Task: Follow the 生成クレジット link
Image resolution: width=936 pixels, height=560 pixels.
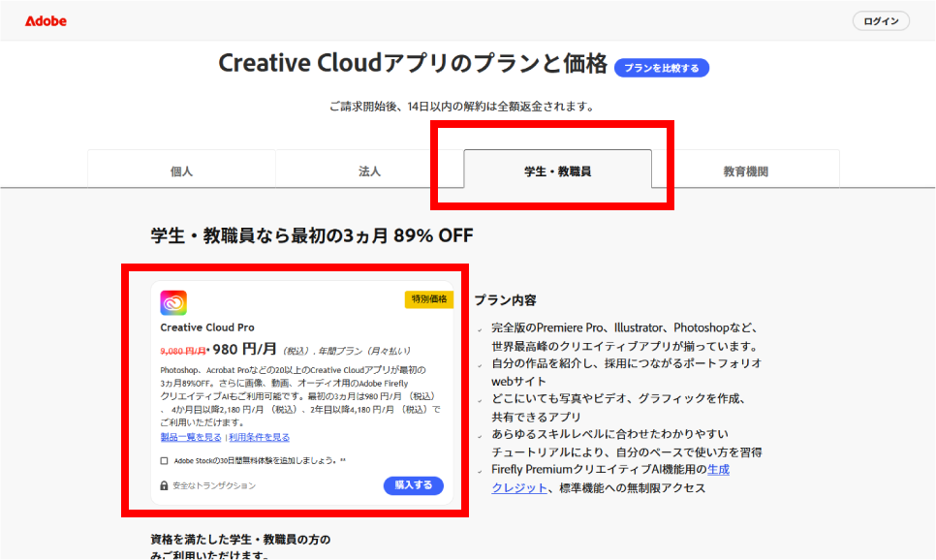Action: (610, 479)
